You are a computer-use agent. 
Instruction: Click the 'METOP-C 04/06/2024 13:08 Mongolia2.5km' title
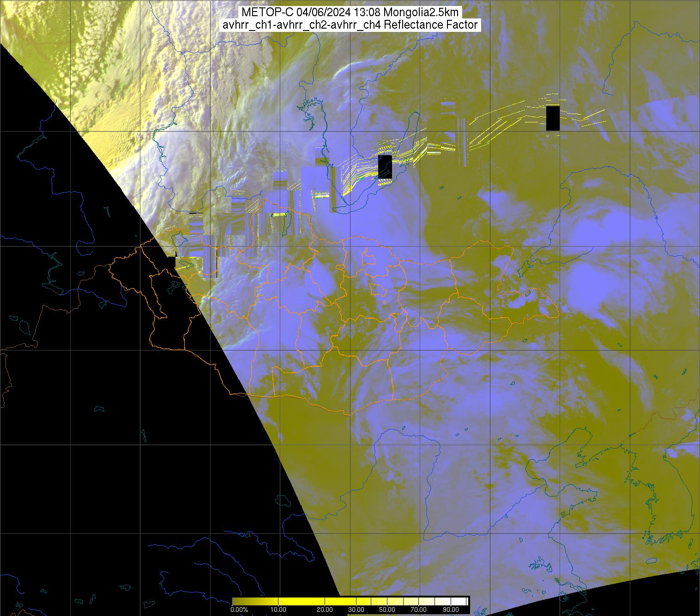350,12
